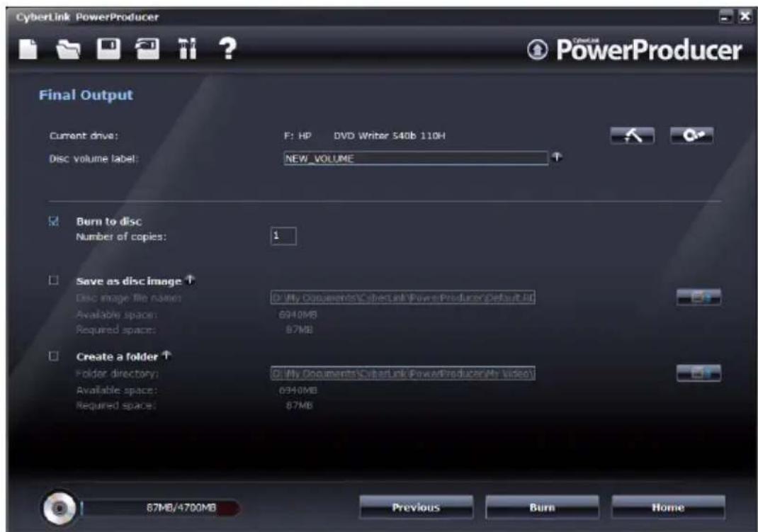Click the Save as disc image label
Viewport: 758px width, 532px height.
[129, 281]
